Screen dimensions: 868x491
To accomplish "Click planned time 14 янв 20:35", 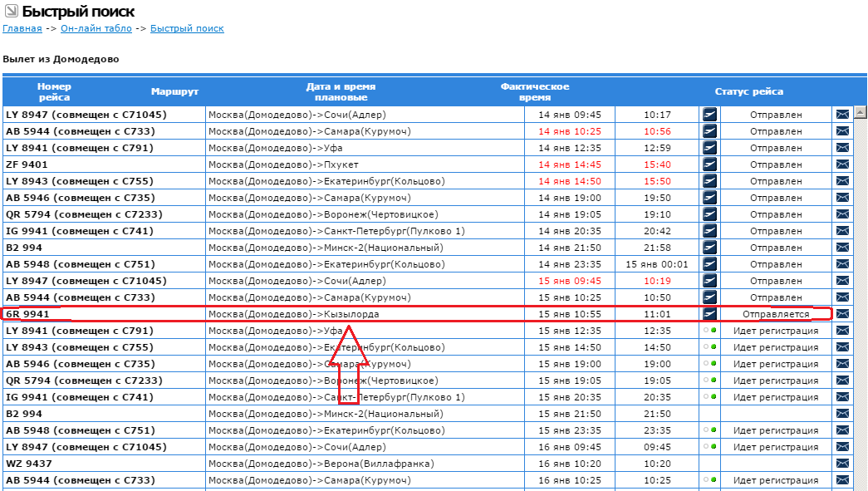I will (570, 231).
